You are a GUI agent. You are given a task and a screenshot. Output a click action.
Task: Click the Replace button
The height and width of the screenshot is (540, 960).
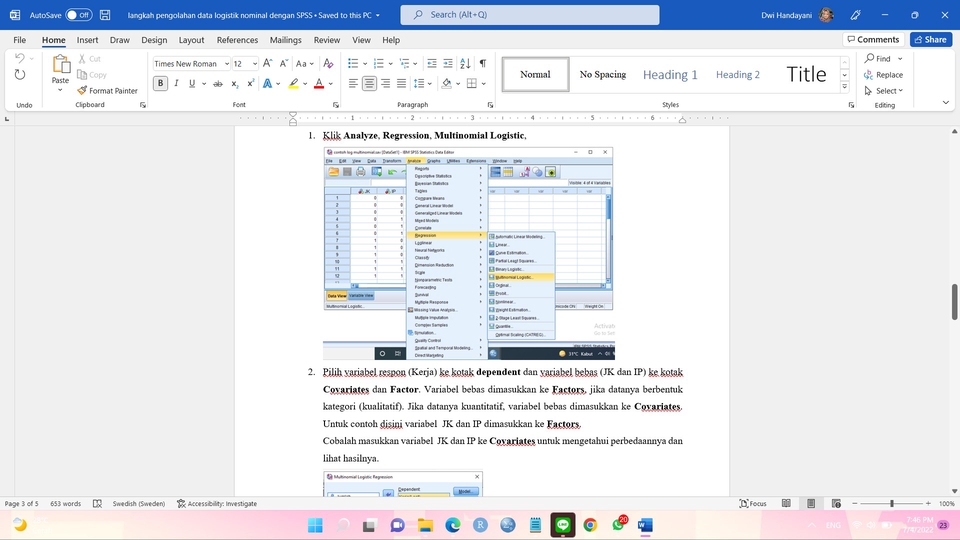click(883, 75)
